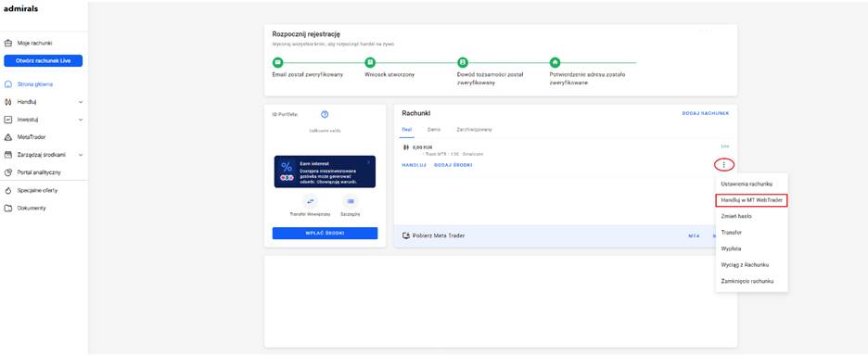Click the Rachunki panel heading
This screenshot has height=356, width=868.
[415, 113]
